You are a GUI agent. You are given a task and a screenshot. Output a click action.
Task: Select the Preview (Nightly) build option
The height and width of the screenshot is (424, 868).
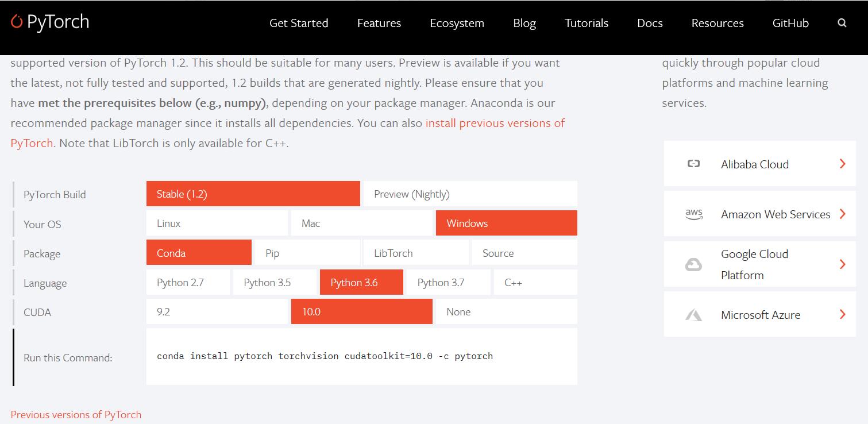[x=470, y=194]
